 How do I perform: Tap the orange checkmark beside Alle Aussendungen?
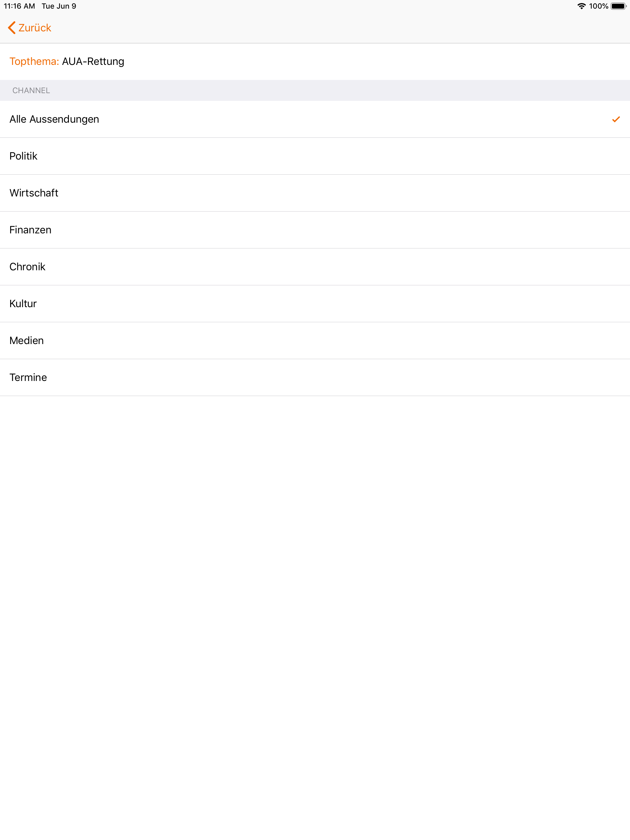(616, 119)
